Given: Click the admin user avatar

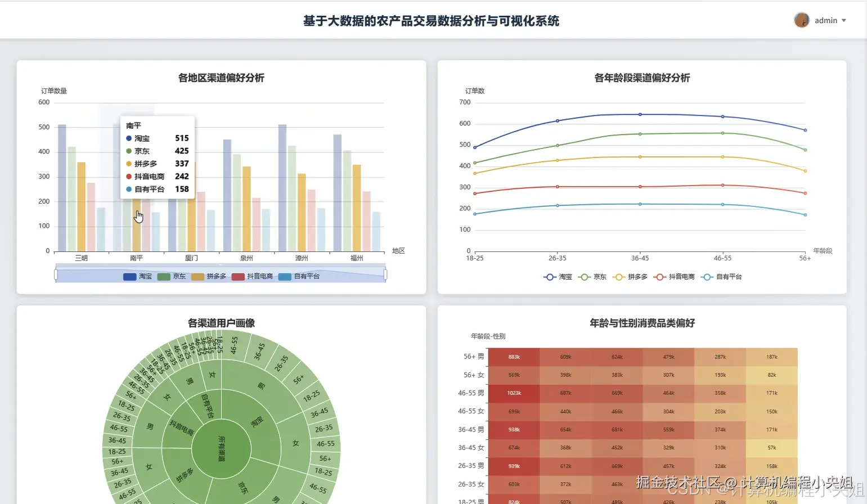Looking at the screenshot, I should pyautogui.click(x=801, y=20).
